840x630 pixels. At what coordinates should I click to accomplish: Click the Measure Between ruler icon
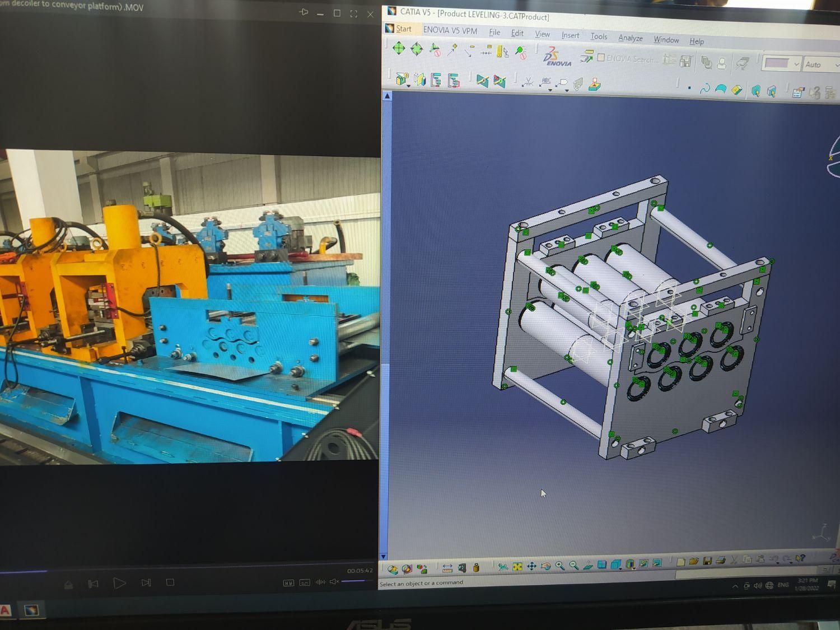click(x=447, y=568)
